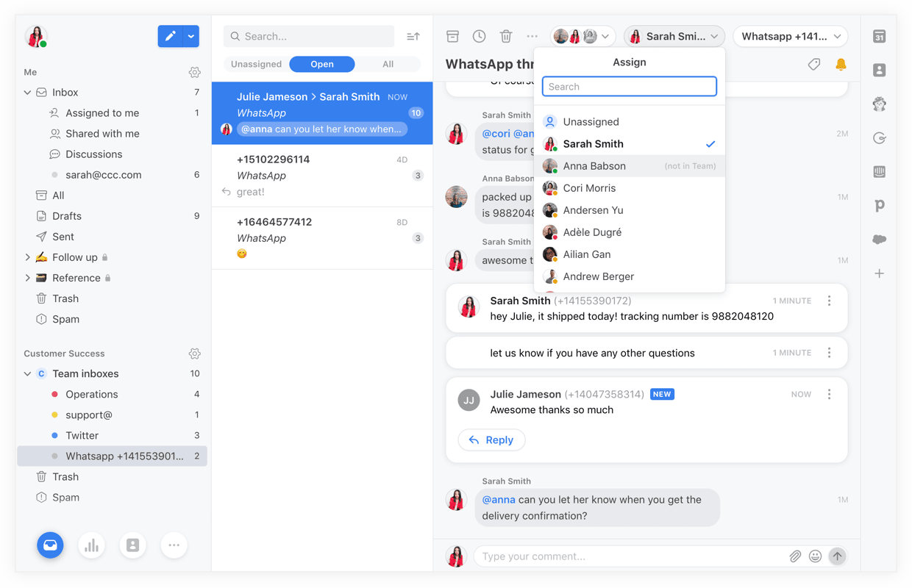Screen dimensions: 912x588
Task: Attach a file with the paperclip icon
Action: pos(795,556)
